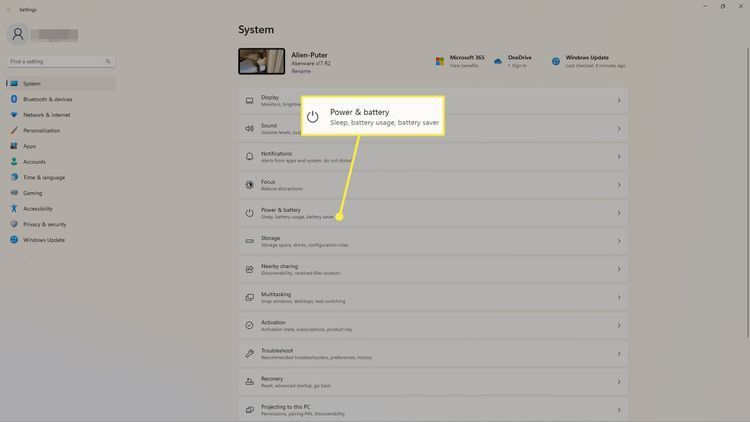Image resolution: width=750 pixels, height=422 pixels.
Task: Click the Microsoft 365 logo icon
Action: 440,61
